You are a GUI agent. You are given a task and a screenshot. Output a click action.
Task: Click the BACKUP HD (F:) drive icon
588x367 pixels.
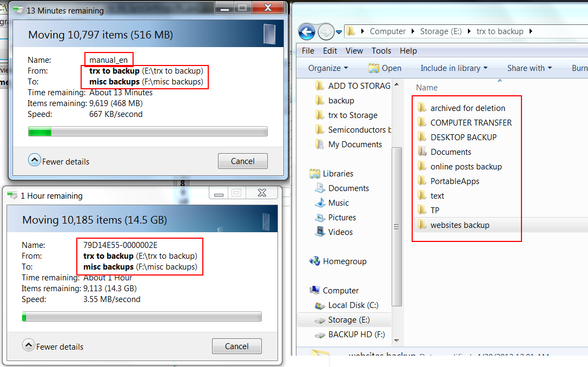(320, 335)
